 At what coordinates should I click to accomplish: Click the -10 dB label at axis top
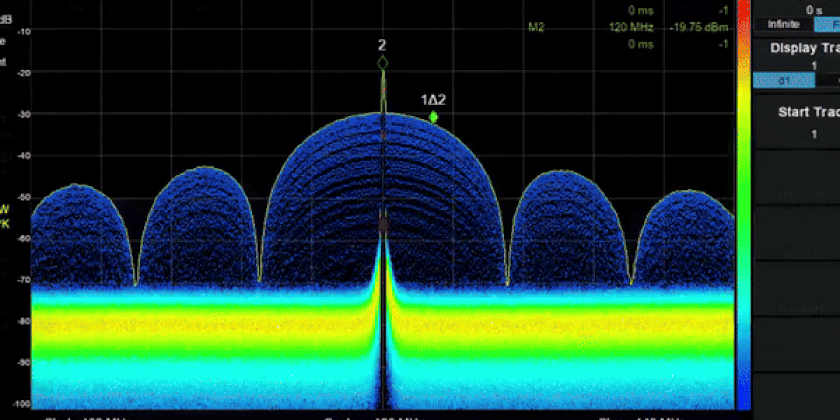24,31
